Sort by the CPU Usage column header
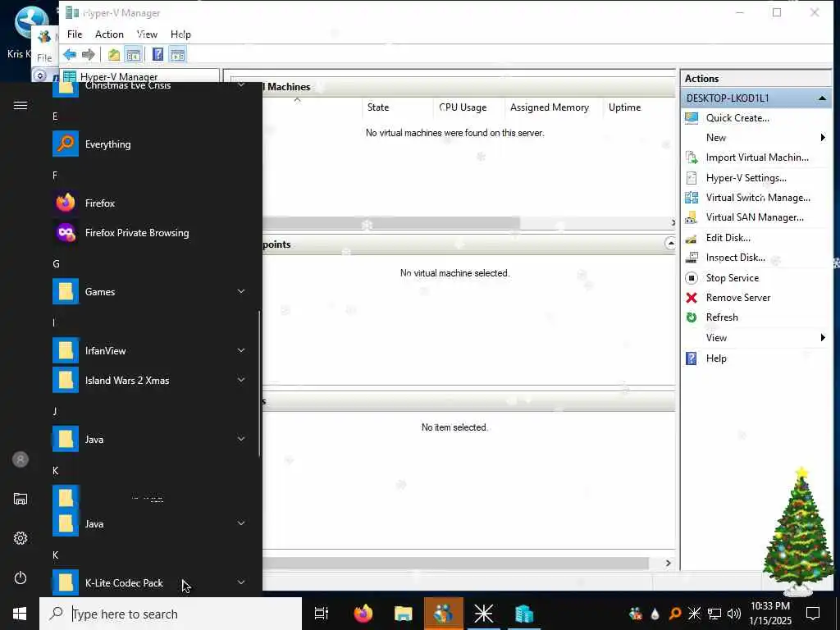The height and width of the screenshot is (630, 840). (x=468, y=107)
